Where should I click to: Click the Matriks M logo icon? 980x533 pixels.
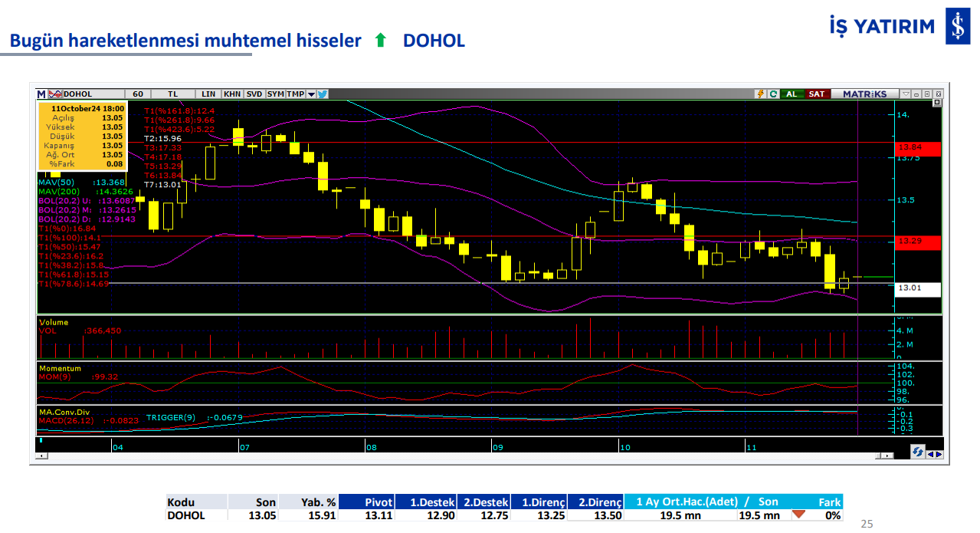[41, 94]
